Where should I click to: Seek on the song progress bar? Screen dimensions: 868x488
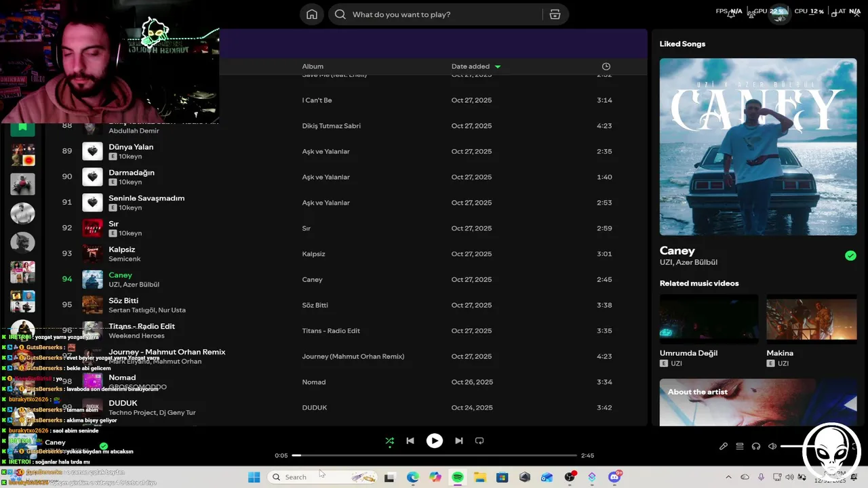click(x=434, y=455)
